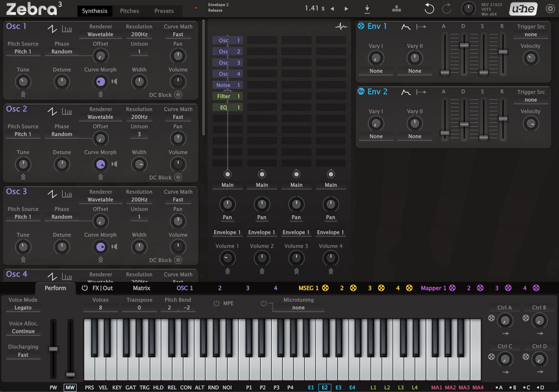Click the u-he logo badge
This screenshot has height=392, width=559.
coord(523,9)
